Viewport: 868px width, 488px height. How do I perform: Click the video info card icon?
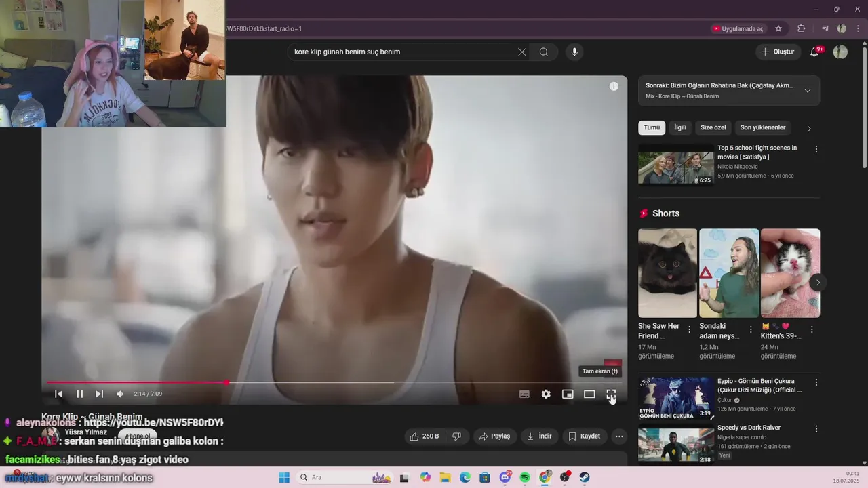[x=614, y=86]
